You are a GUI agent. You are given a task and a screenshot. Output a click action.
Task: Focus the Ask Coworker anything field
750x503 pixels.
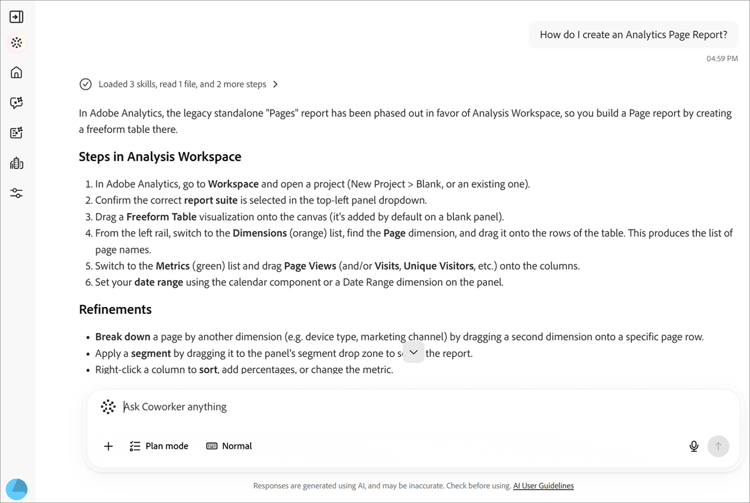407,407
